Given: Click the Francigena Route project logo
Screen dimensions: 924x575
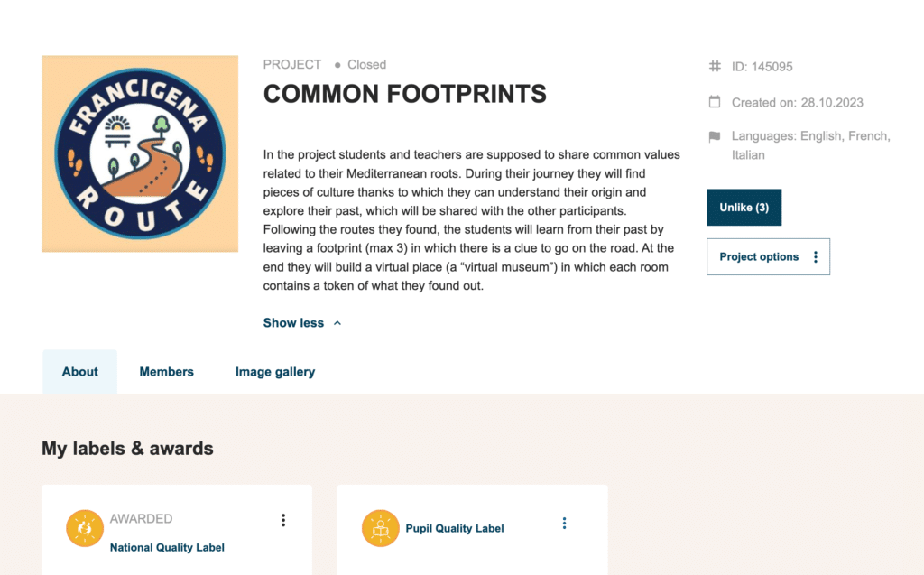Looking at the screenshot, I should click(140, 153).
